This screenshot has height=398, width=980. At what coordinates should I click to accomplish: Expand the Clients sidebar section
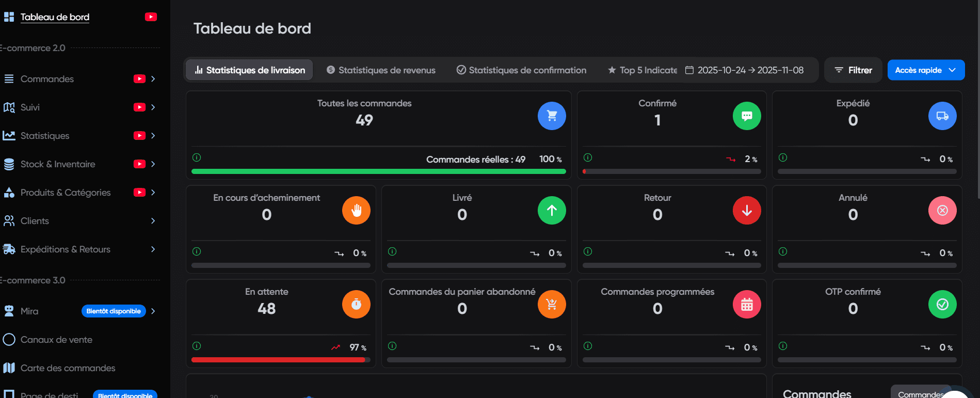tap(153, 221)
